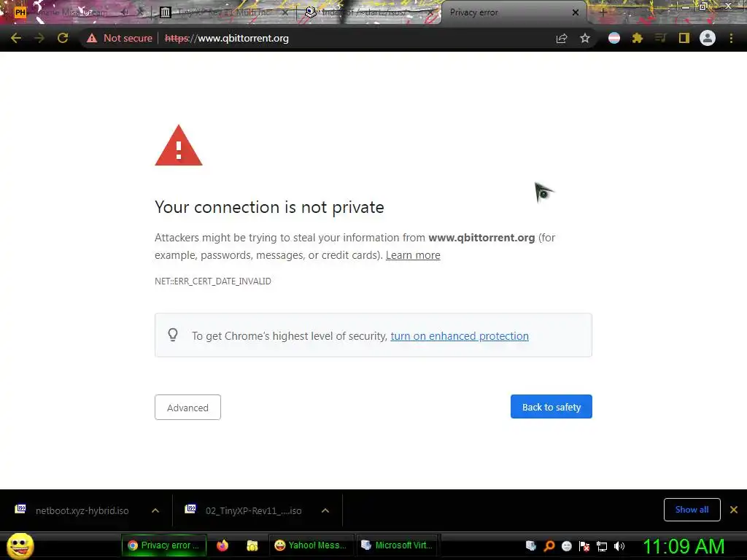The width and height of the screenshot is (747, 560).
Task: Open the smiley face Start button
Action: [x=20, y=545]
